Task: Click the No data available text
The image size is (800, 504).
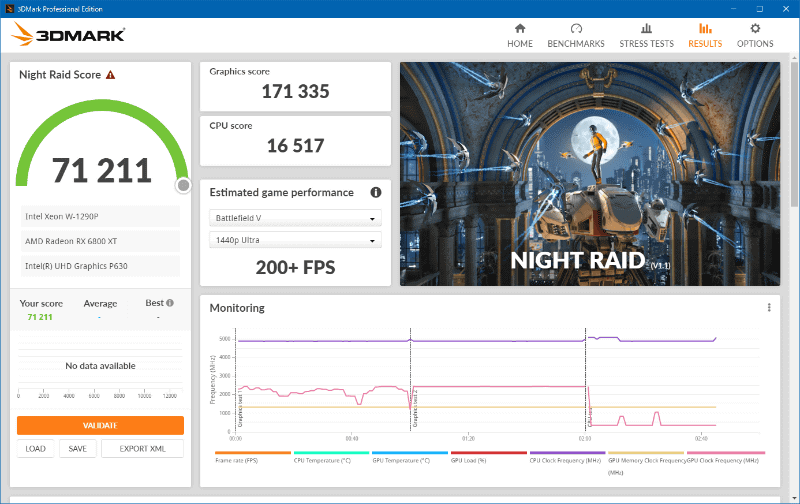Action: tap(100, 366)
